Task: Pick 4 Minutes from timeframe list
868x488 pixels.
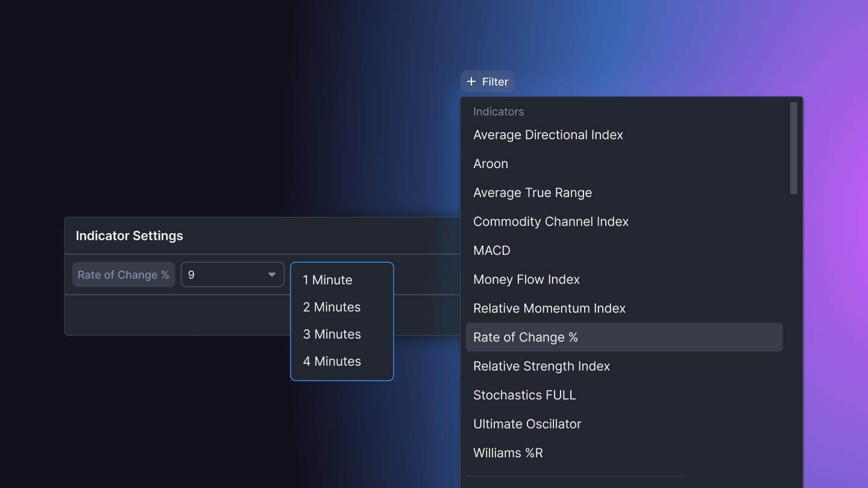Action: [332, 361]
